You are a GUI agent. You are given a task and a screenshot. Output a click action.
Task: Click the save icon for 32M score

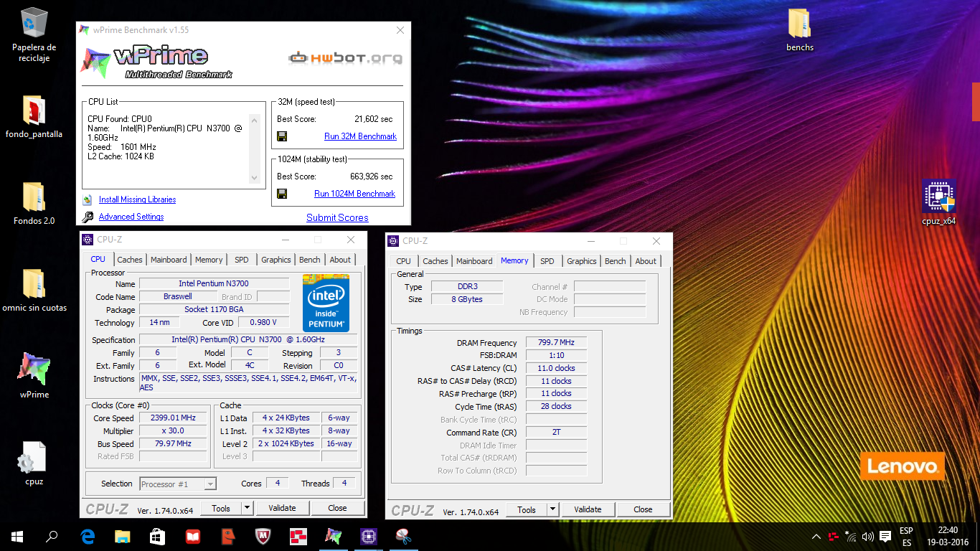tap(282, 136)
